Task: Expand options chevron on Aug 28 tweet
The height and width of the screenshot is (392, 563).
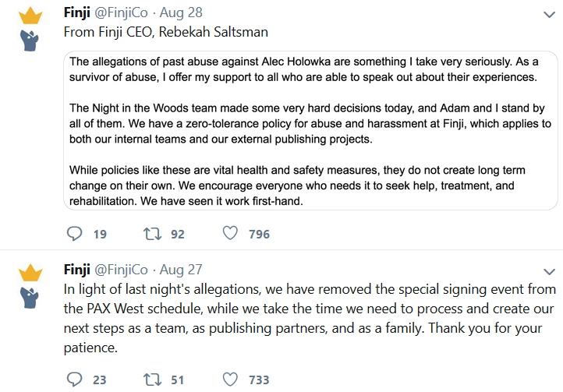Action: (x=550, y=15)
